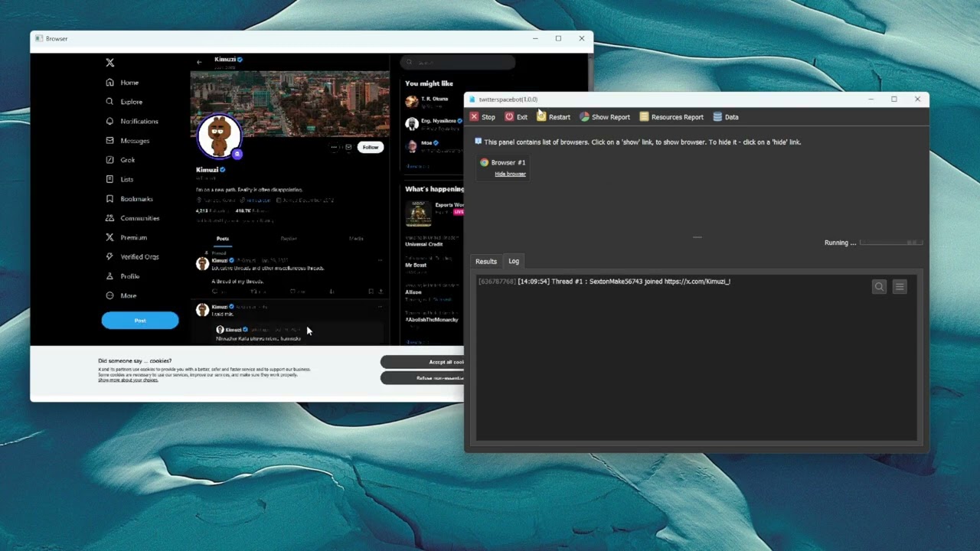The height and width of the screenshot is (551, 980).
Task: Maximize the twitterspacebot window
Action: (893, 99)
